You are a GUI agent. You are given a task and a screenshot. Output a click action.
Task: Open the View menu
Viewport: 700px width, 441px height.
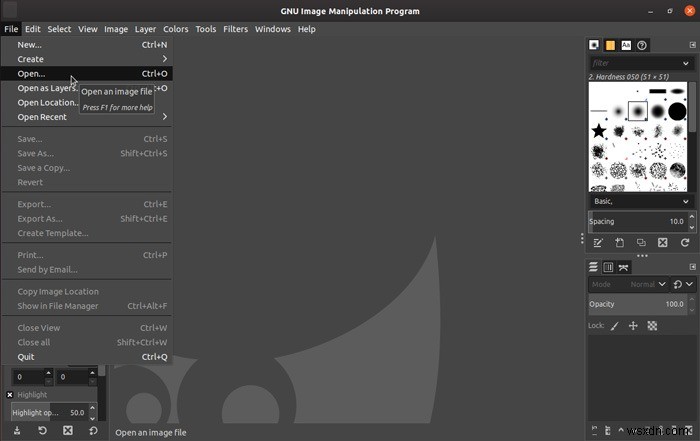tap(88, 29)
